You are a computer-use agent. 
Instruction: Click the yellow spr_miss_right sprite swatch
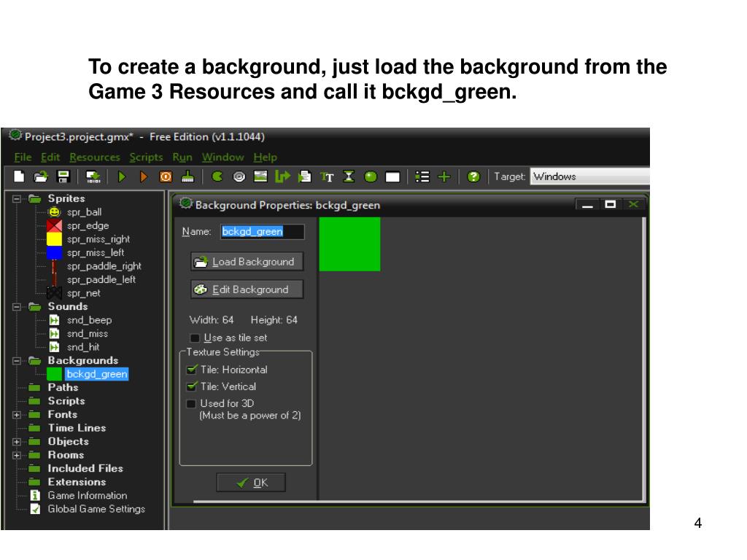coord(54,239)
